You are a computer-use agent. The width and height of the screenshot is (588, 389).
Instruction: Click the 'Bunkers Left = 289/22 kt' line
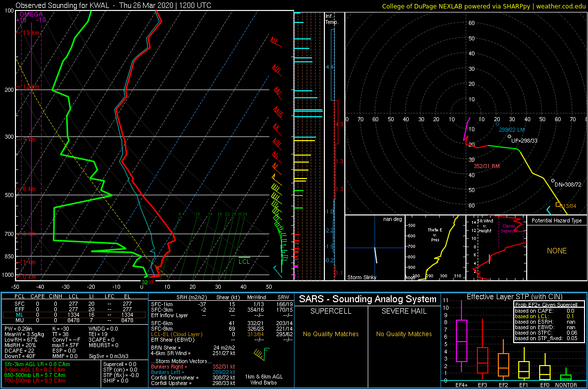tap(193, 372)
